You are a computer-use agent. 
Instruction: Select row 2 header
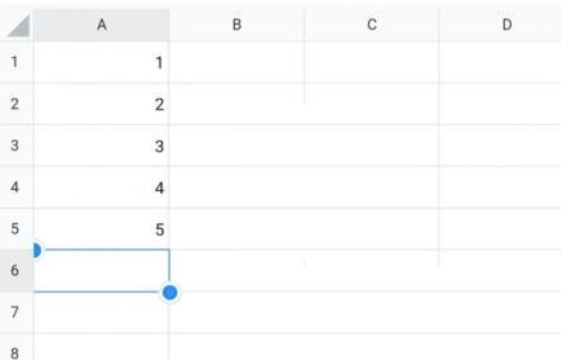[x=16, y=104]
